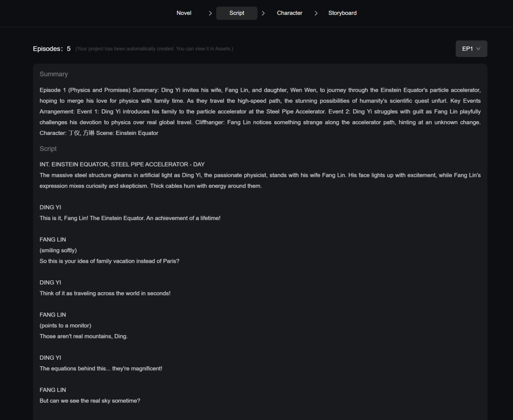Open the Character step tab

[289, 13]
